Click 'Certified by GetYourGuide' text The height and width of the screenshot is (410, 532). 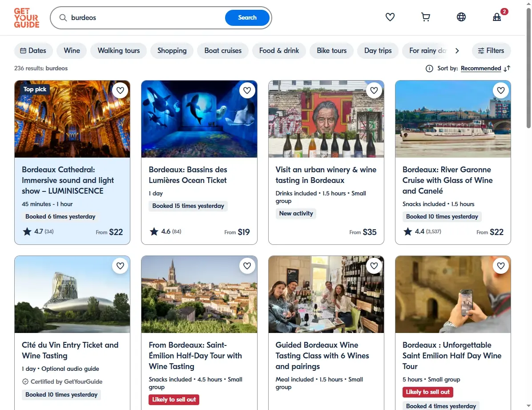[67, 382]
